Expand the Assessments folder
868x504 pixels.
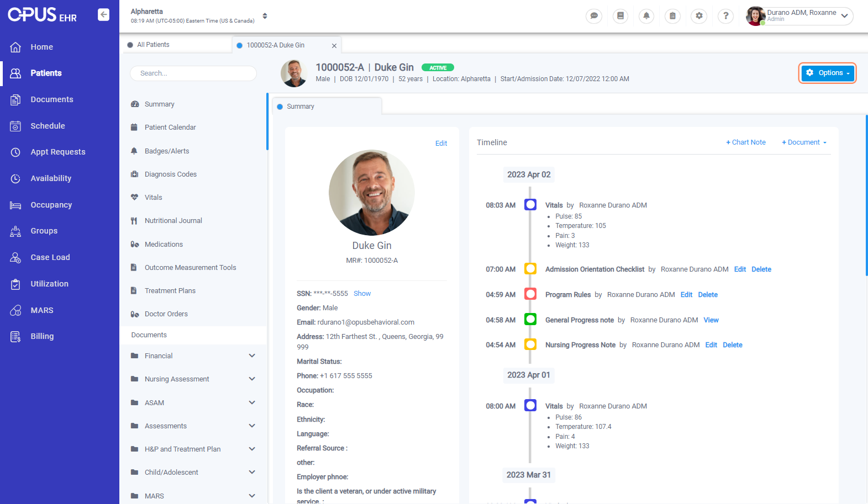point(252,426)
